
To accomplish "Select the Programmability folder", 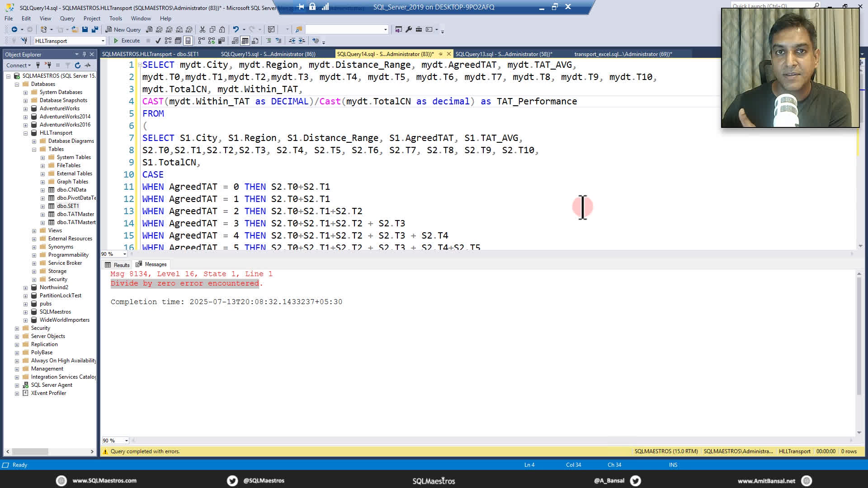I will (x=68, y=255).
